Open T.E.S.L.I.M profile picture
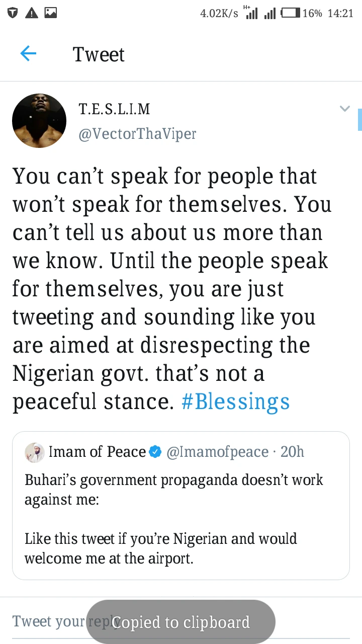Viewport: 362px width, 644px height. click(x=39, y=121)
